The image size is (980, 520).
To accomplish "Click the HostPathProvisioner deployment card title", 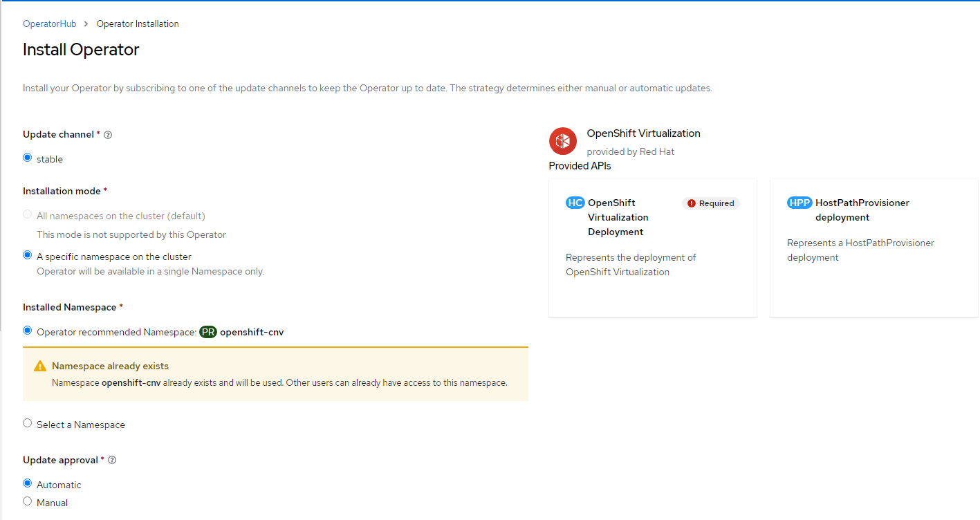I will click(862, 210).
